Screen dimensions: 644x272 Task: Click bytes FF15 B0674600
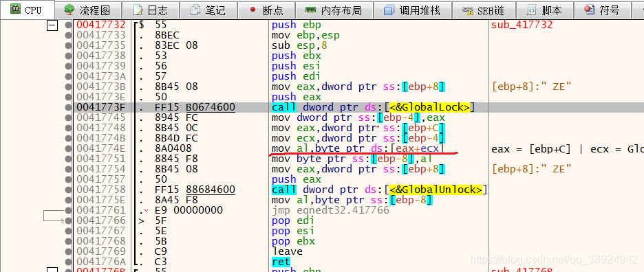(195, 107)
